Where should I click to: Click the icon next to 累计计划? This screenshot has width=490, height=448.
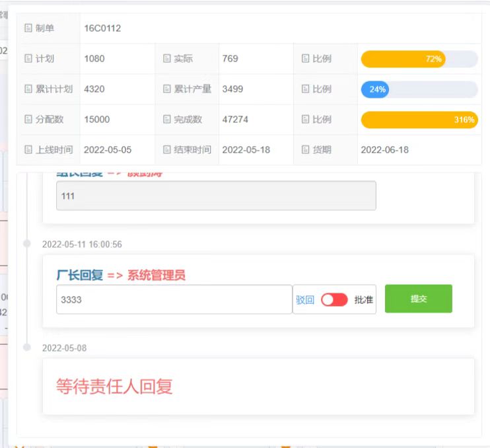(x=28, y=89)
